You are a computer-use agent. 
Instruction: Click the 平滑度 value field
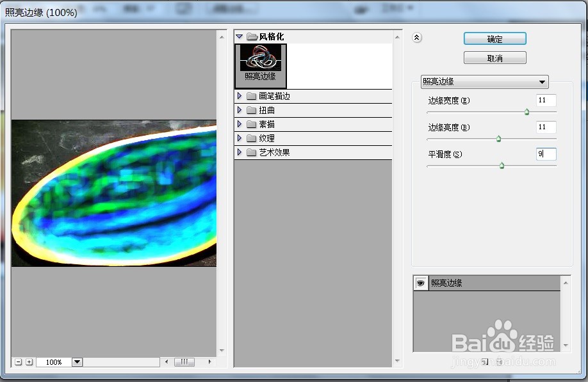[x=546, y=154]
